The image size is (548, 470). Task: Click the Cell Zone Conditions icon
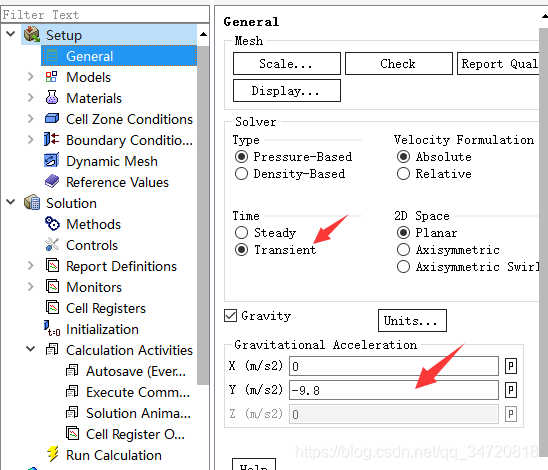(x=52, y=118)
